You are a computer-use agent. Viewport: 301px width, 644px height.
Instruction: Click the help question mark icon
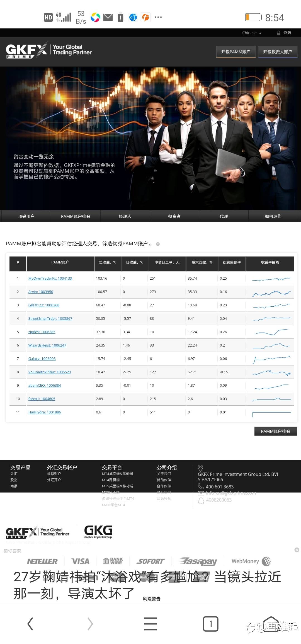(x=158, y=244)
